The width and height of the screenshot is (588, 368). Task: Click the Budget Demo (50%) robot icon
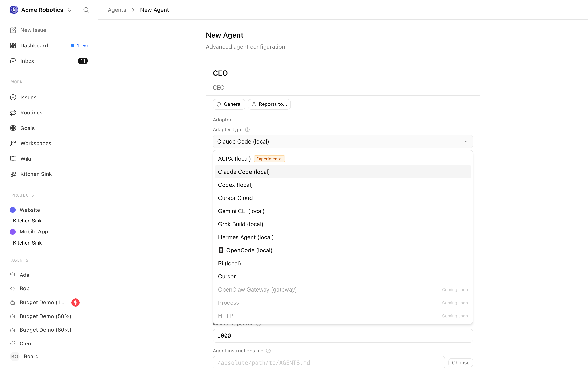click(13, 316)
